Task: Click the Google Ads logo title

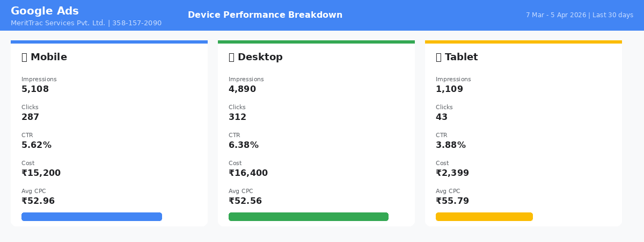Action: 45,11
